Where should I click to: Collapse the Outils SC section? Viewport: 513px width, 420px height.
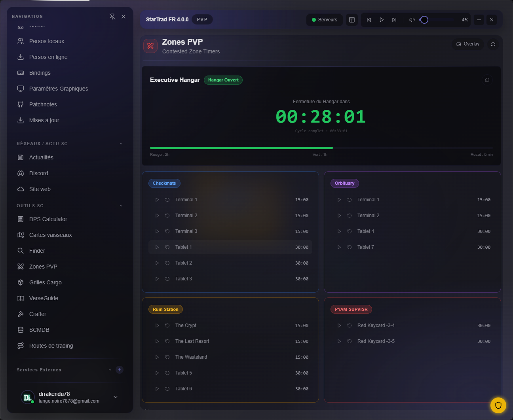(121, 206)
